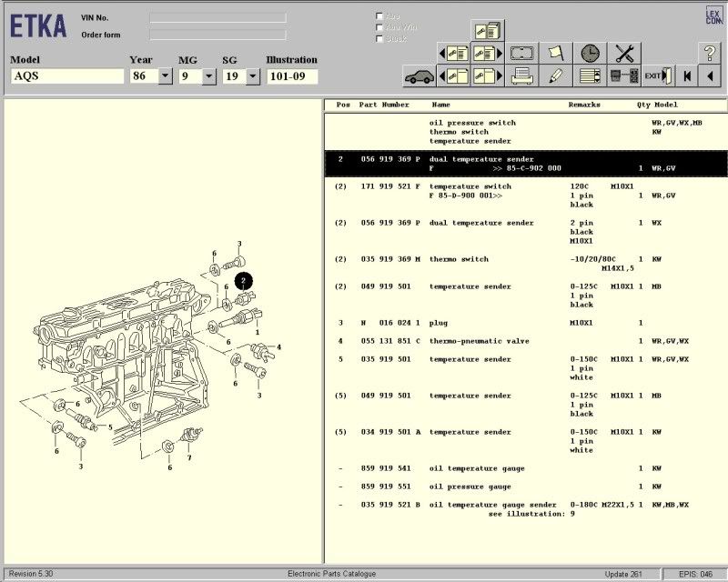
Task: Open the wrench and screwdriver tools icon
Action: pos(623,54)
